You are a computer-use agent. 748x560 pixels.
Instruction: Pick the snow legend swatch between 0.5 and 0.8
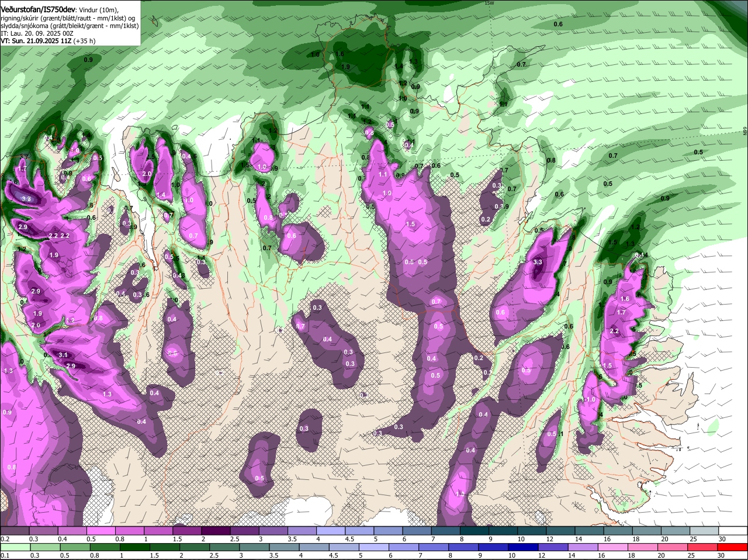[x=102, y=530]
